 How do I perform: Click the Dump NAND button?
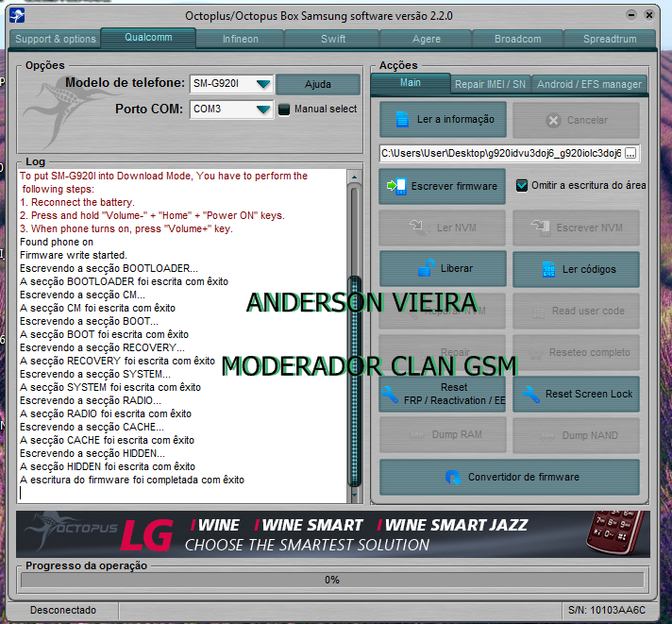point(576,436)
